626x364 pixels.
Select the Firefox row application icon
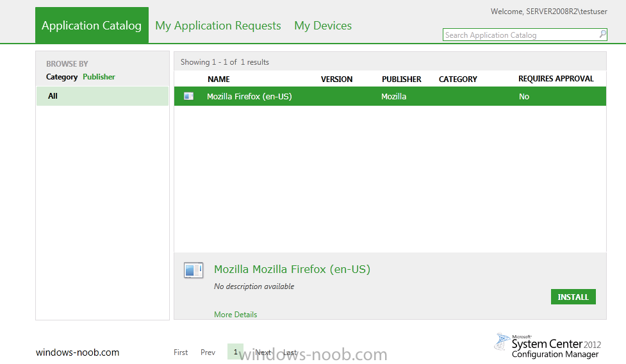pyautogui.click(x=188, y=96)
